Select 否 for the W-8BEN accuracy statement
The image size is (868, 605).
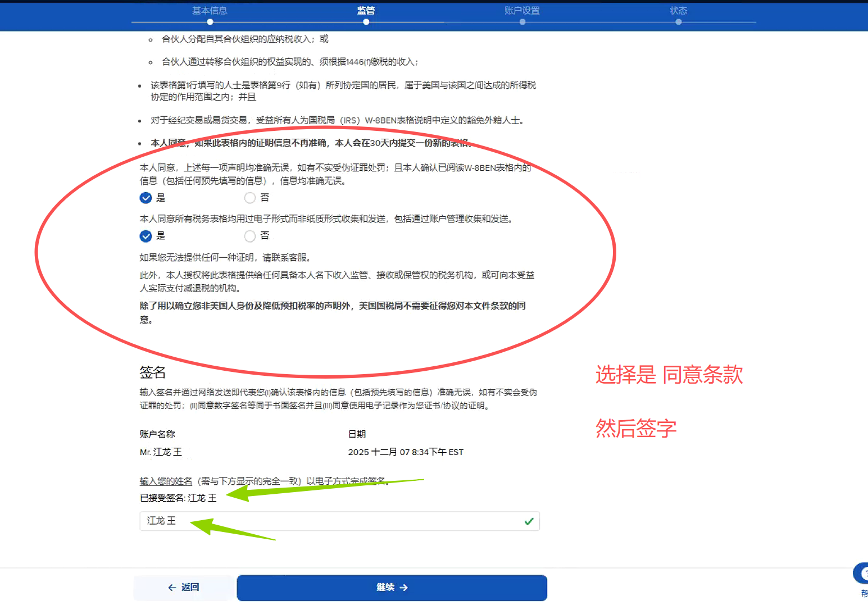click(250, 198)
